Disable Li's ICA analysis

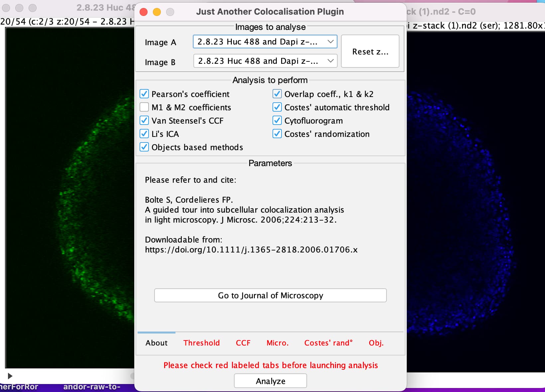[x=144, y=134]
